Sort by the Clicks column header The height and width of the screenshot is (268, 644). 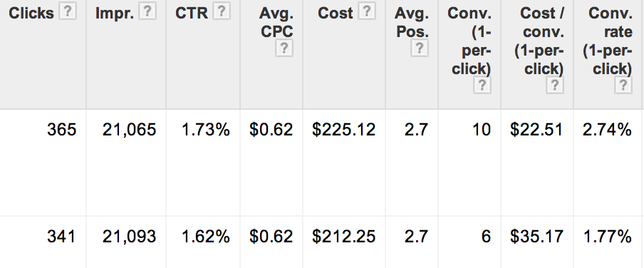[x=31, y=13]
